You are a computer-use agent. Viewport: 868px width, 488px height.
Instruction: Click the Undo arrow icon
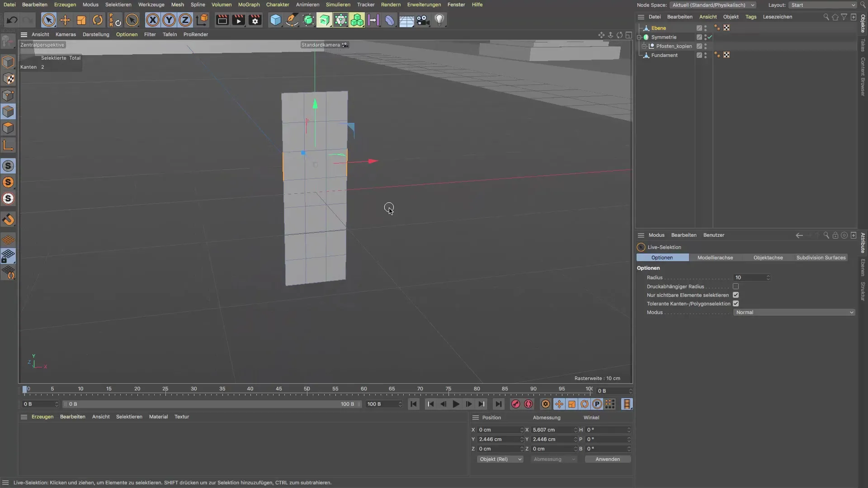point(12,20)
